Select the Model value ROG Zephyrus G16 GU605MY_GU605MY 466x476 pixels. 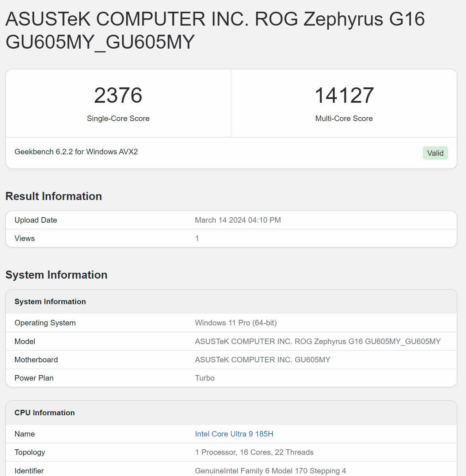point(318,341)
